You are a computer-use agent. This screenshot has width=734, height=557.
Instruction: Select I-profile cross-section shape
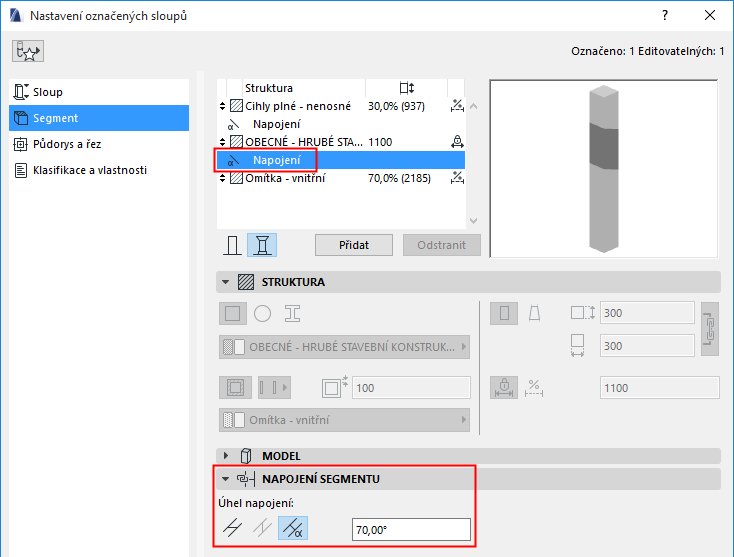click(x=292, y=313)
